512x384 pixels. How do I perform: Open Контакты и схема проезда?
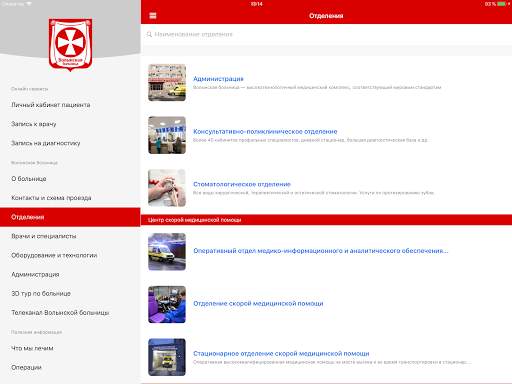click(x=51, y=198)
